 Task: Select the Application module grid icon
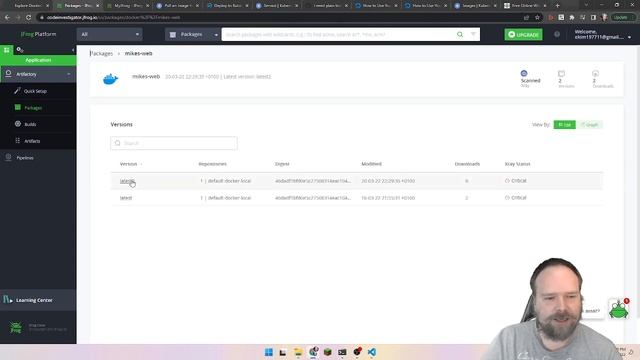7,50
